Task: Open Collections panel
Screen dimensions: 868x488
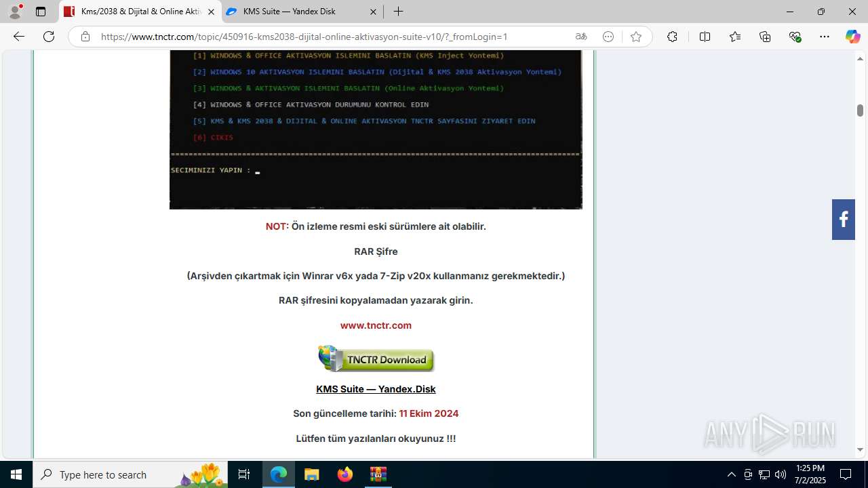Action: point(765,37)
